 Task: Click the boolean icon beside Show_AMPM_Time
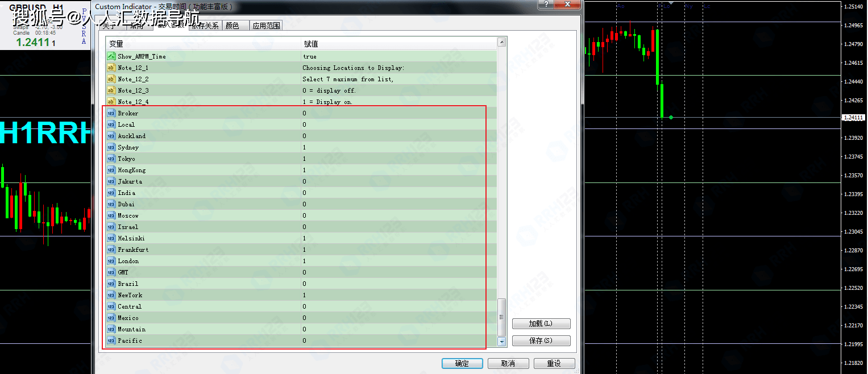coord(111,56)
